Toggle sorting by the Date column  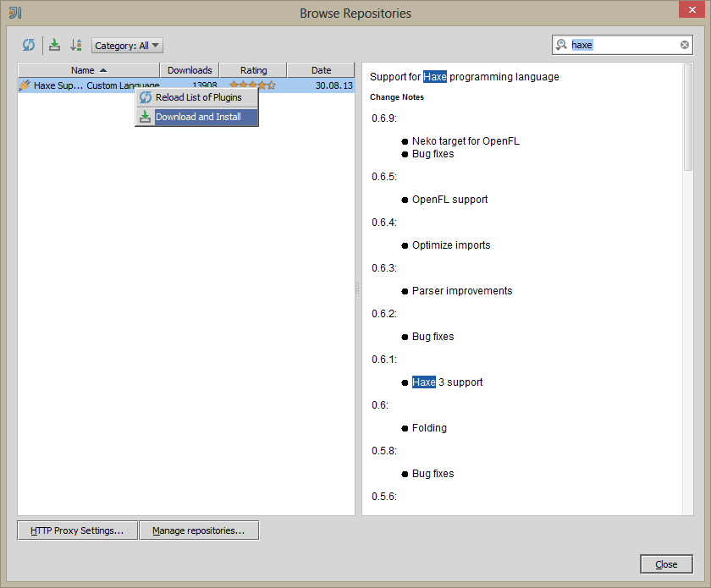pos(321,70)
